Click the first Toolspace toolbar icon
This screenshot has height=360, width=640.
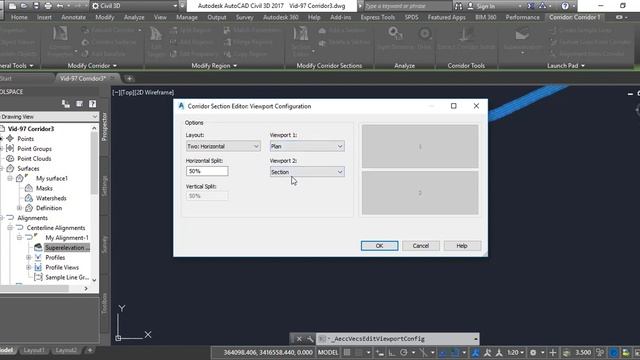[x=66, y=104]
